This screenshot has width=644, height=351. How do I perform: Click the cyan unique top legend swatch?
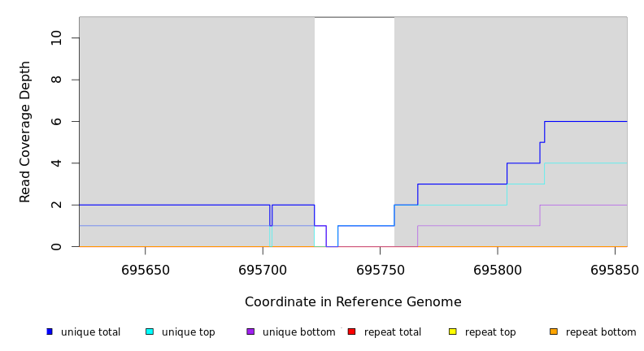150,331
